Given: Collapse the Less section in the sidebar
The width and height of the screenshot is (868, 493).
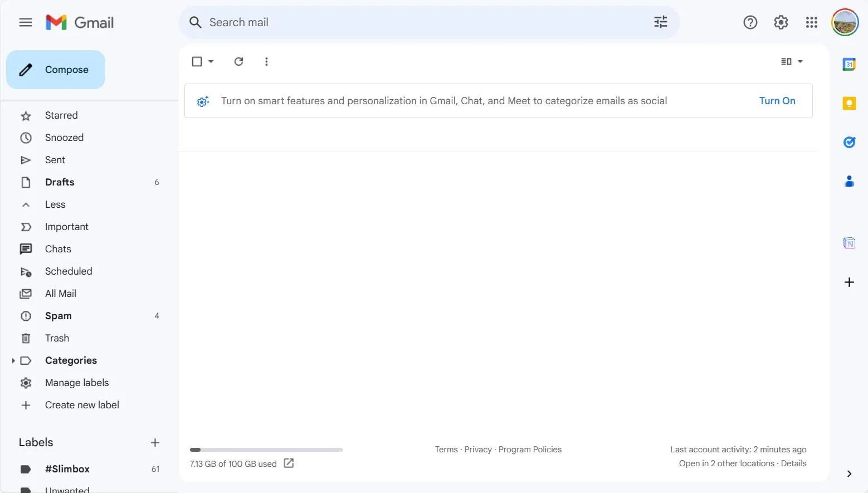Looking at the screenshot, I should pos(55,204).
